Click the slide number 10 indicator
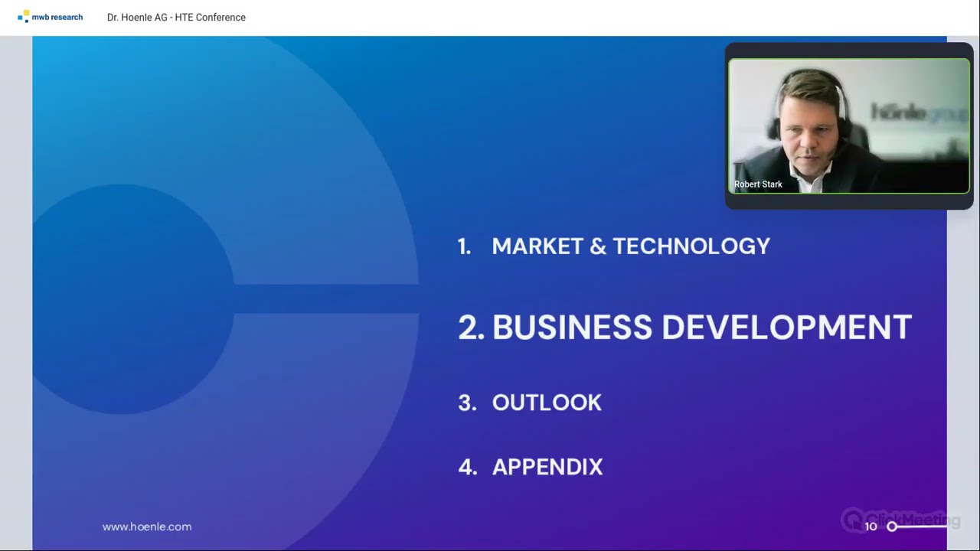This screenshot has height=551, width=980. coord(871,527)
